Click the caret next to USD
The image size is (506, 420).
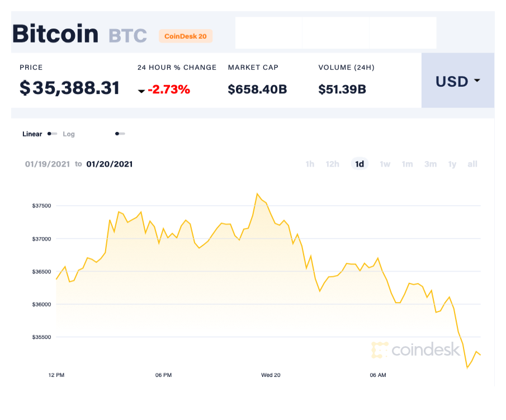477,81
